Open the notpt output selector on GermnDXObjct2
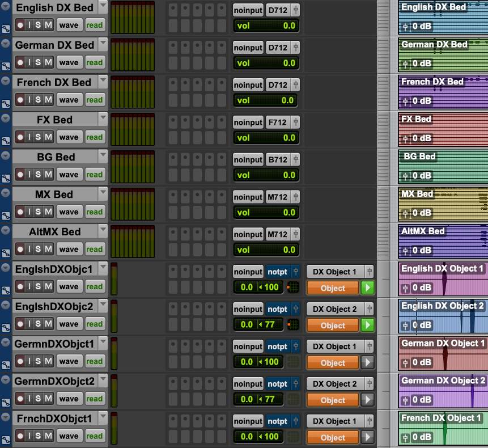Screen dimensions: 488x448 coord(278,384)
